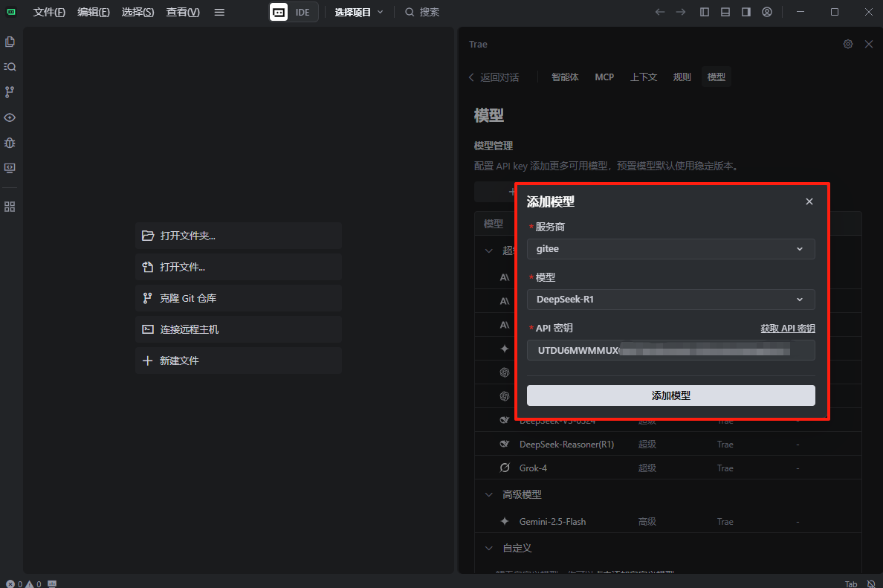This screenshot has width=883, height=588.
Task: Open the file explorer icon in the sidebar
Action: (x=10, y=42)
